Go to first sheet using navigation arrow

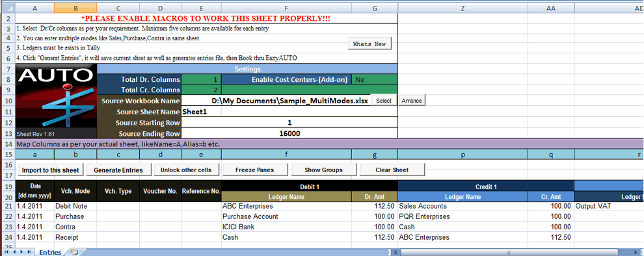(x=6, y=252)
